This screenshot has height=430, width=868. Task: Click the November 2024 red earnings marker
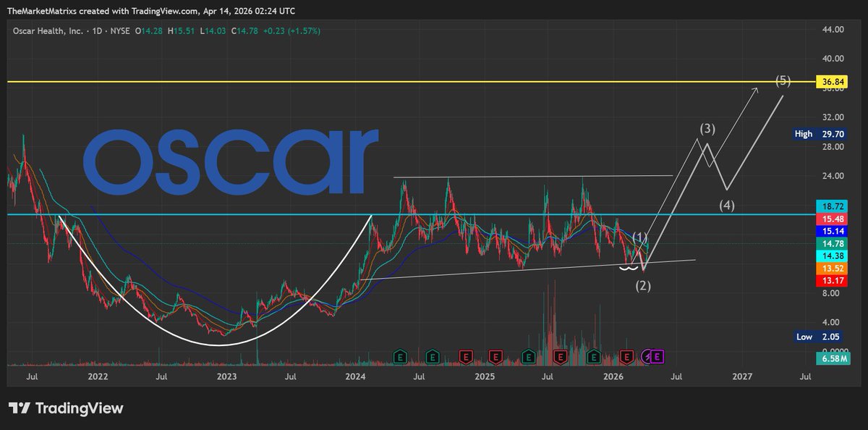coord(467,356)
